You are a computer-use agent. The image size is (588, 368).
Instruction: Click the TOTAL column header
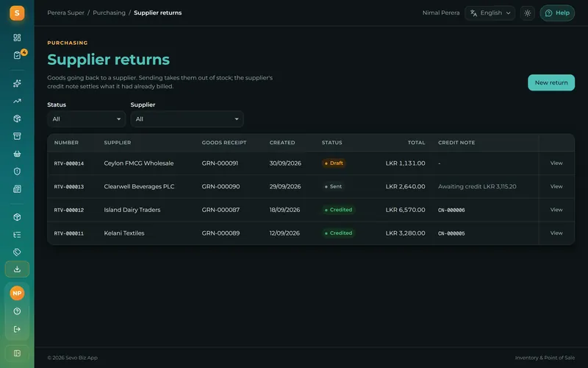416,143
